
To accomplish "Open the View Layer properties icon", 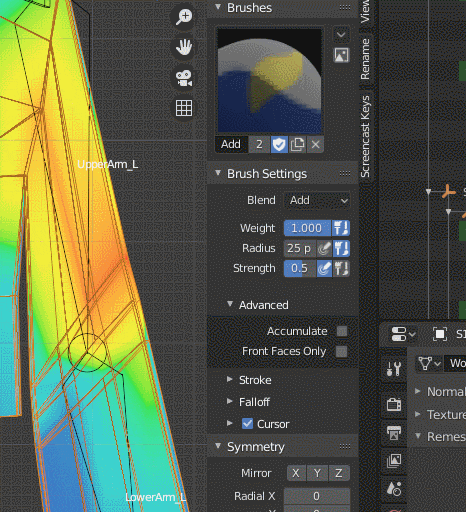I will [x=394, y=461].
